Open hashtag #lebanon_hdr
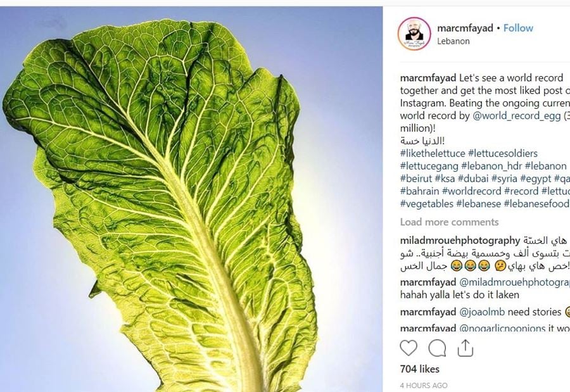This screenshot has width=570, height=392. pos(491,166)
